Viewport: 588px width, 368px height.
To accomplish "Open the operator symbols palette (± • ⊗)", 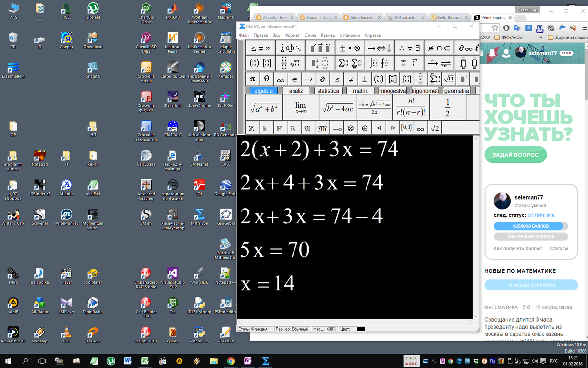I will 349,48.
